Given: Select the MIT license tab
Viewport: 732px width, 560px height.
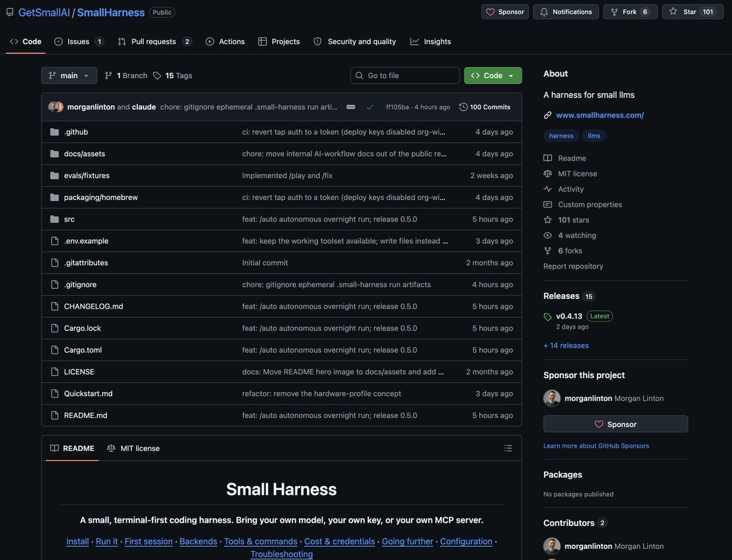Looking at the screenshot, I should [x=133, y=448].
